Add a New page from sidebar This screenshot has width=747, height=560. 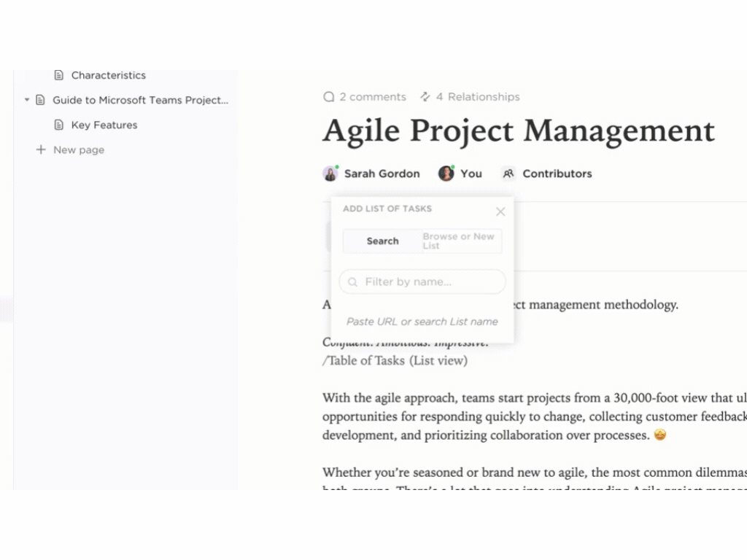pyautogui.click(x=78, y=149)
